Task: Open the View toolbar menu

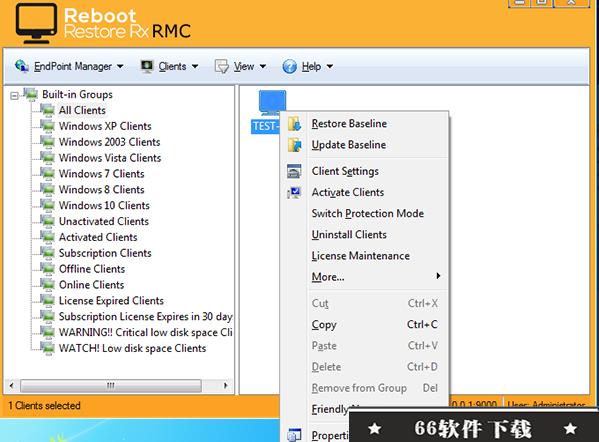Action: (x=240, y=66)
